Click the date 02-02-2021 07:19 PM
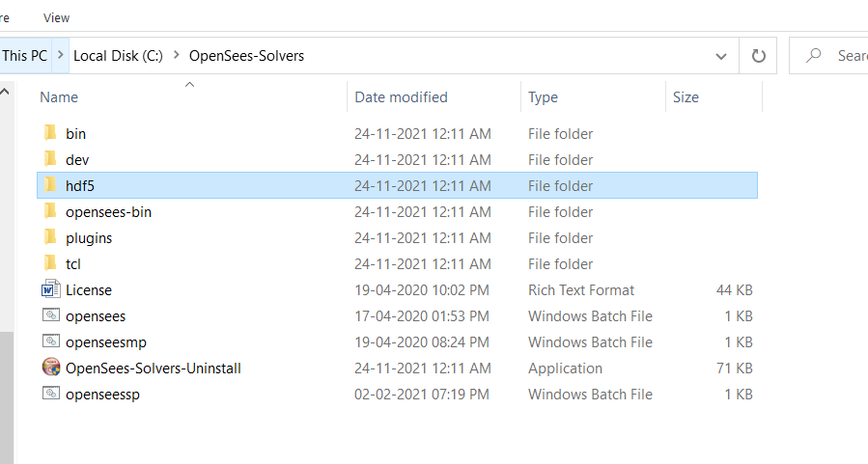868x464 pixels. 422,394
